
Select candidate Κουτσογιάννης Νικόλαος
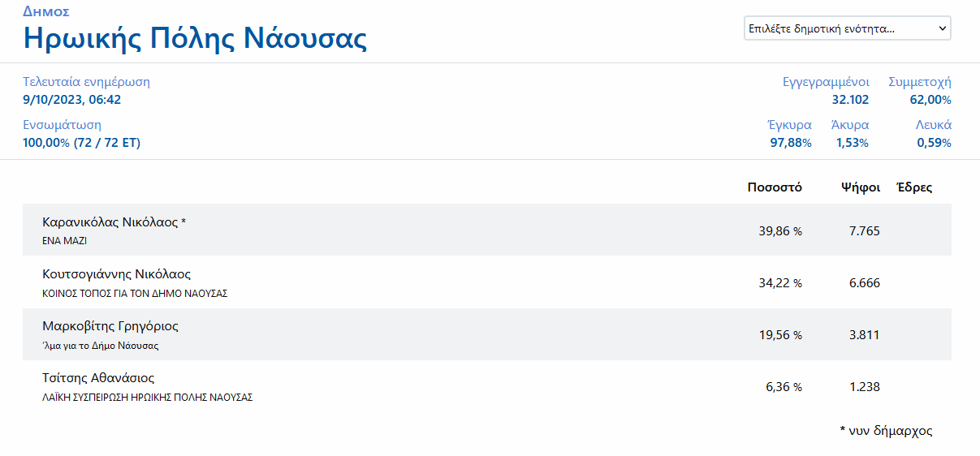(116, 274)
